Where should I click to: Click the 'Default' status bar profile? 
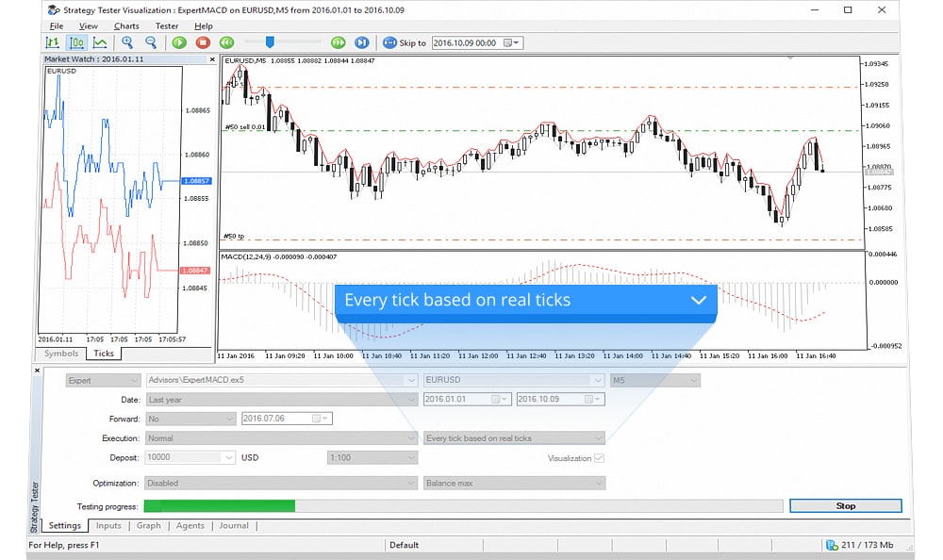(x=405, y=545)
